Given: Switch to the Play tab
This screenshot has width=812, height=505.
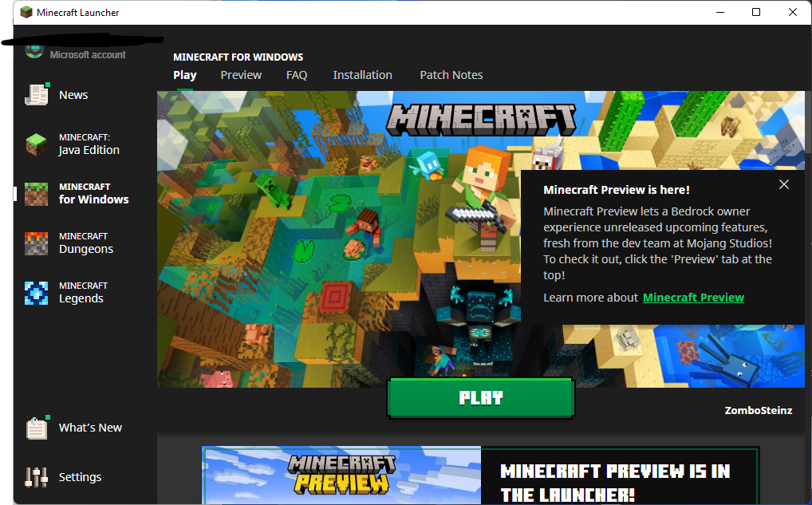Looking at the screenshot, I should point(185,75).
